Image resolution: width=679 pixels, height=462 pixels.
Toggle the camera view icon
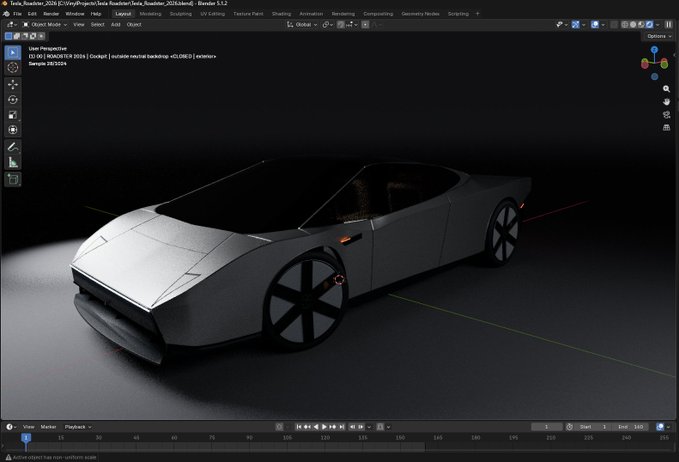click(666, 115)
